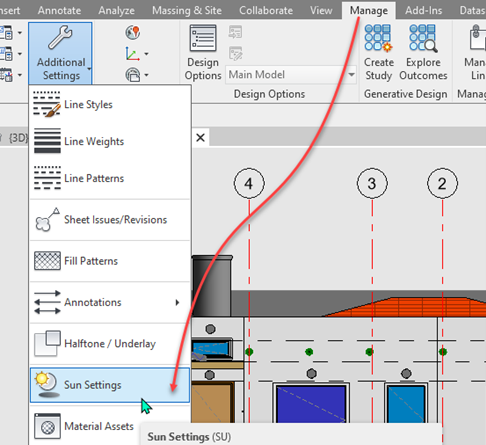
Task: Choose Line Styles from the menu
Action: [x=110, y=104]
